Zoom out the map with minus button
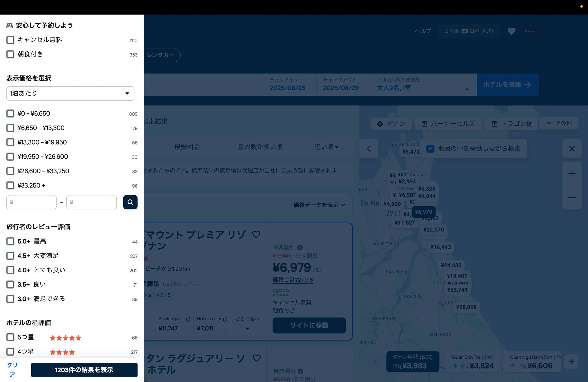 point(572,197)
